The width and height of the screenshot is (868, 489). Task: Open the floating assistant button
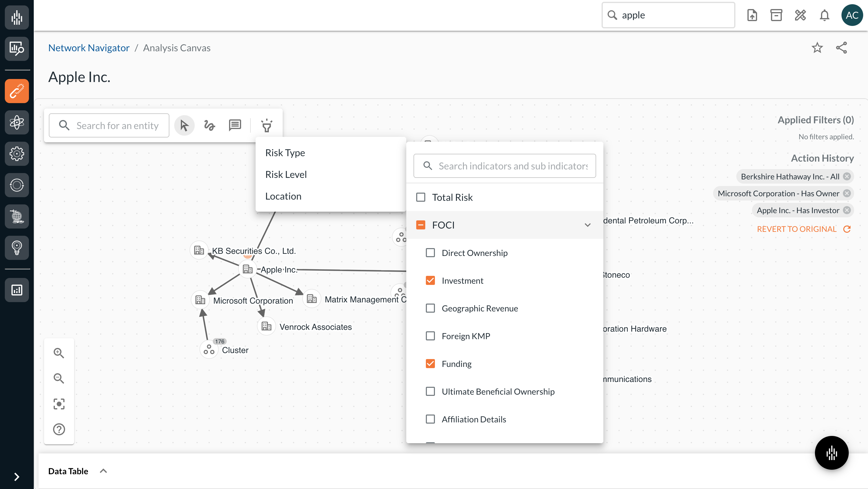pos(832,453)
